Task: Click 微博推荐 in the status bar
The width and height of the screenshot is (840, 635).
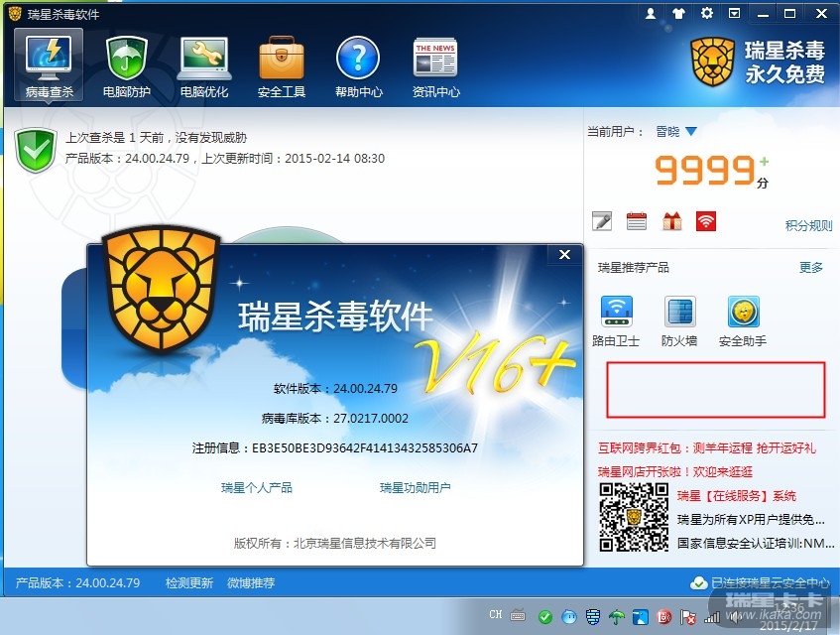Action: (251, 583)
